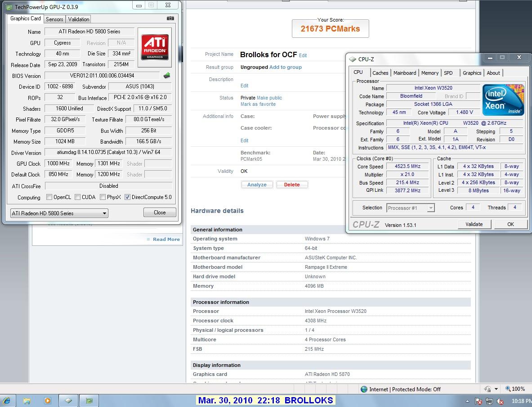Click the Analyze button on the results page
This screenshot has height=407, width=532.
pos(257,185)
